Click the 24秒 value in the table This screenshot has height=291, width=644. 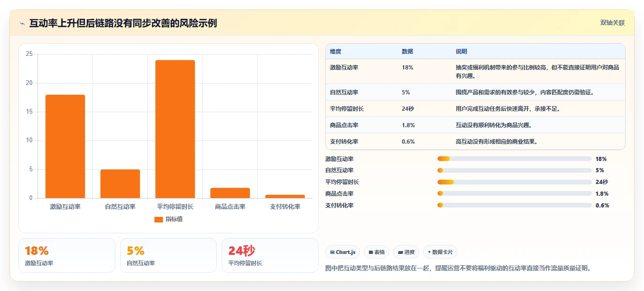click(408, 109)
